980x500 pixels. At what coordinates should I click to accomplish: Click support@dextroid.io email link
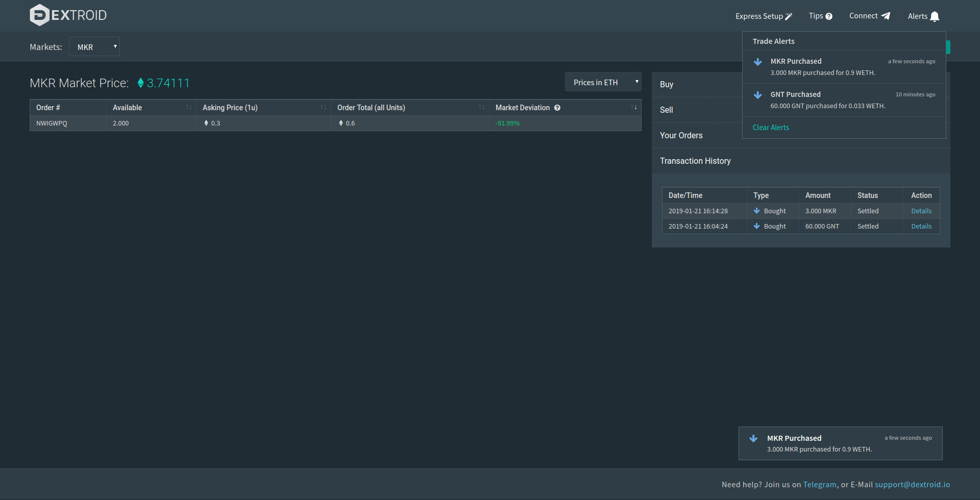click(913, 485)
